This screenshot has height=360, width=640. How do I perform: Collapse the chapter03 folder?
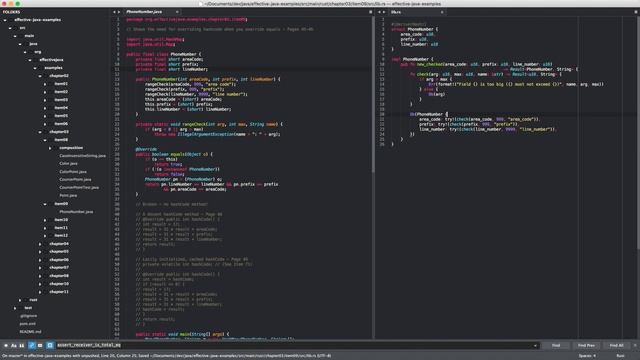[x=40, y=132]
